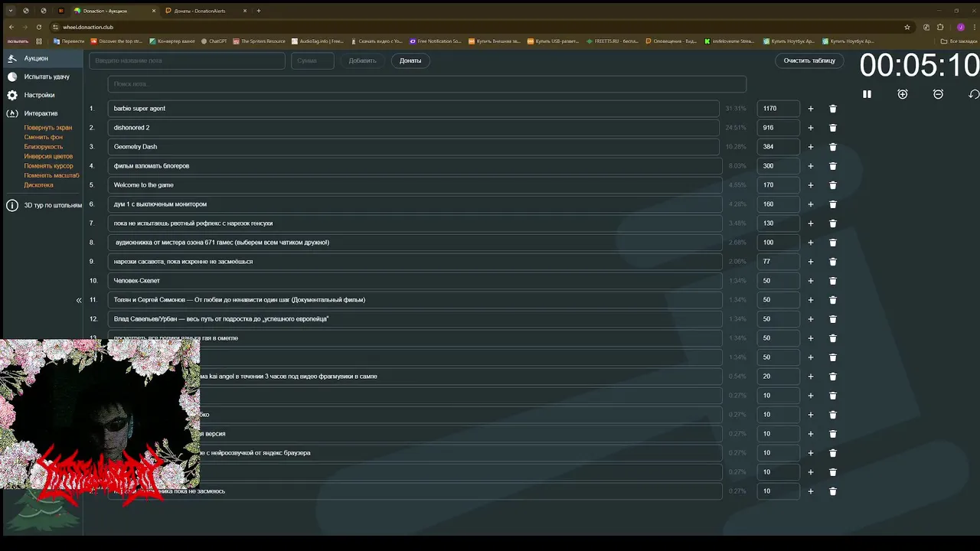This screenshot has height=551, width=980.
Task: Click 'Инверсия цветов' interactive option
Action: (x=48, y=156)
